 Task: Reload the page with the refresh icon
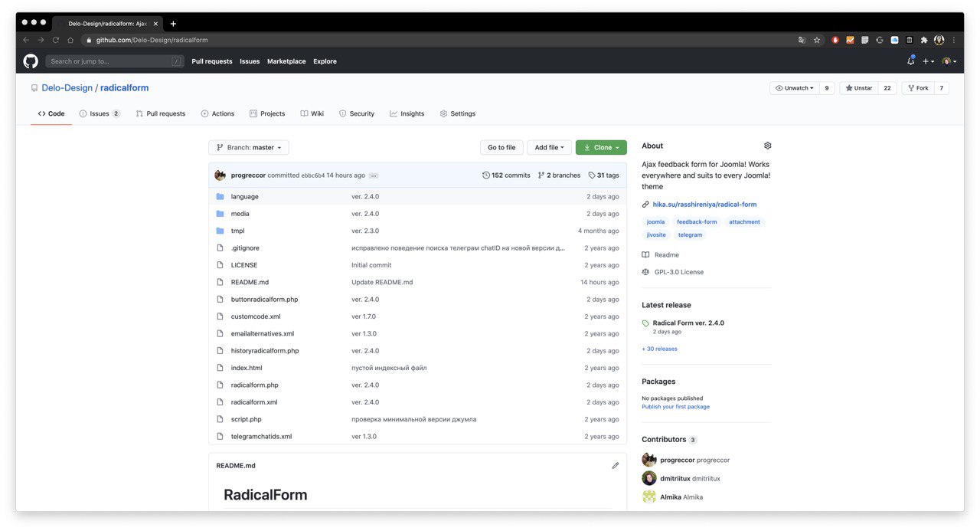click(56, 40)
